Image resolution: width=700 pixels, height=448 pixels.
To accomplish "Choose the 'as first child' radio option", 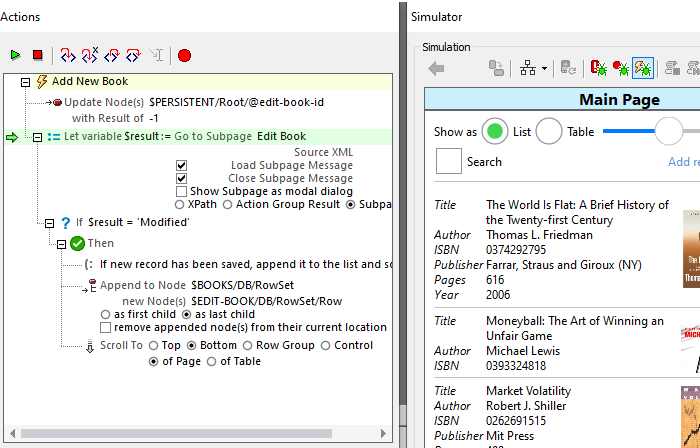I will 106,314.
